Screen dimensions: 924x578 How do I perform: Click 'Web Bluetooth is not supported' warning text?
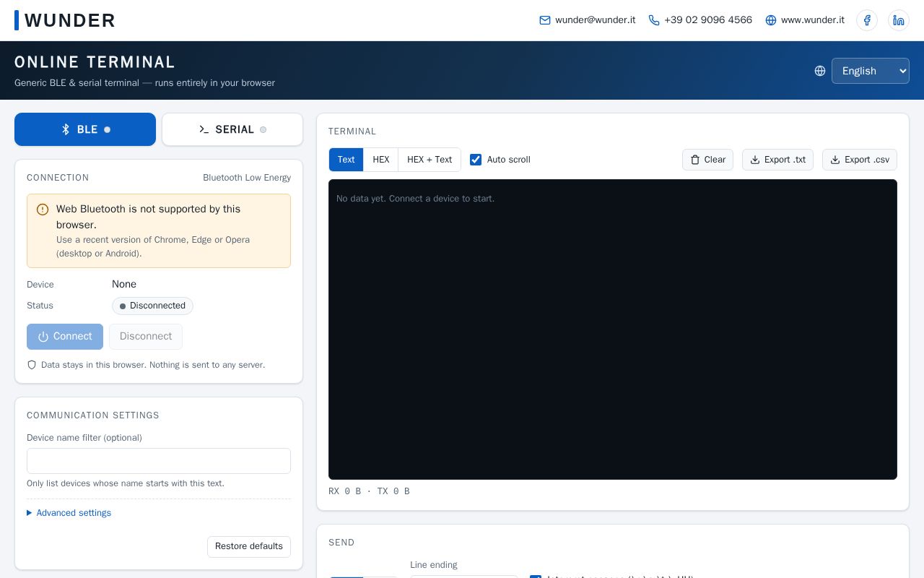(x=149, y=217)
